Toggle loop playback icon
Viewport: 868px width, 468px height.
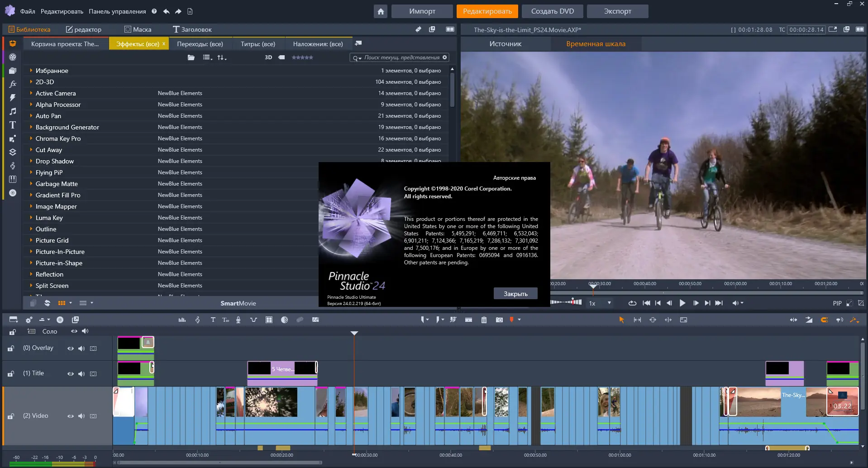[632, 303]
